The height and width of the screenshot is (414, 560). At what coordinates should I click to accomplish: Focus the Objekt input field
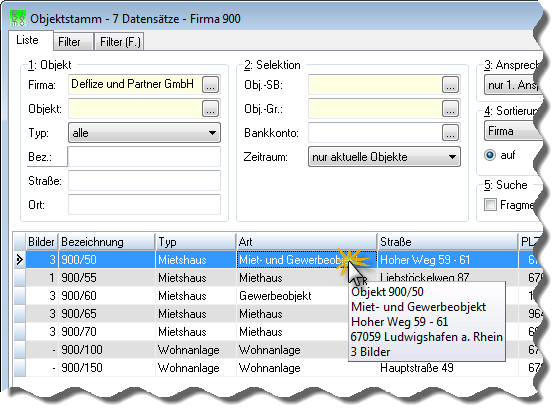135,109
